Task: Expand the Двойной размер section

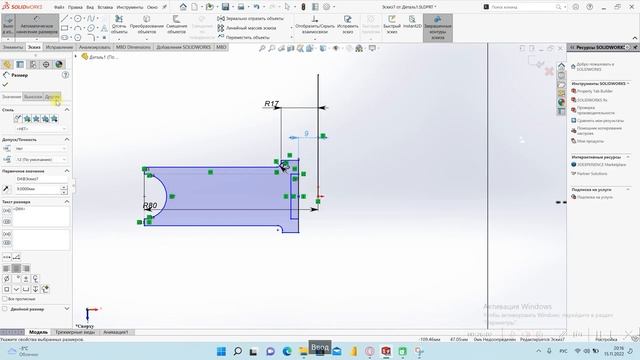Action: pos(67,309)
